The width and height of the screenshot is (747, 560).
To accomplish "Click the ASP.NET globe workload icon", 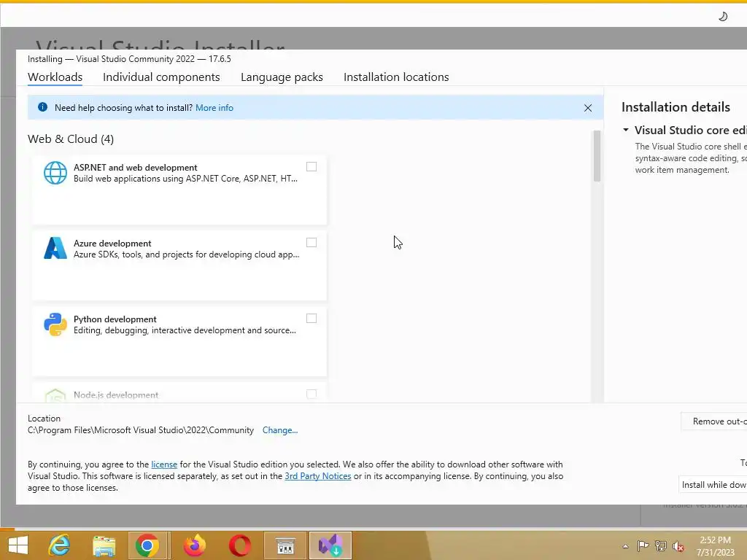I will tap(55, 172).
